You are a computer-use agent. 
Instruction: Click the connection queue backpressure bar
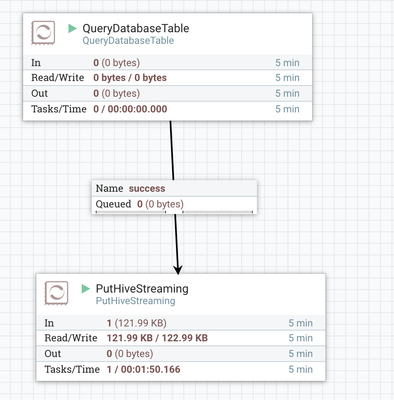coord(174,212)
